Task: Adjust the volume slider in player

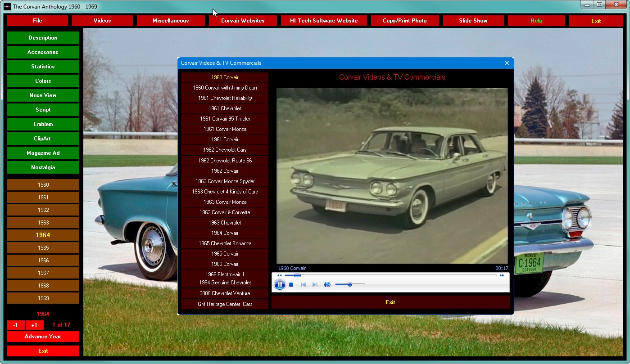Action: click(349, 284)
